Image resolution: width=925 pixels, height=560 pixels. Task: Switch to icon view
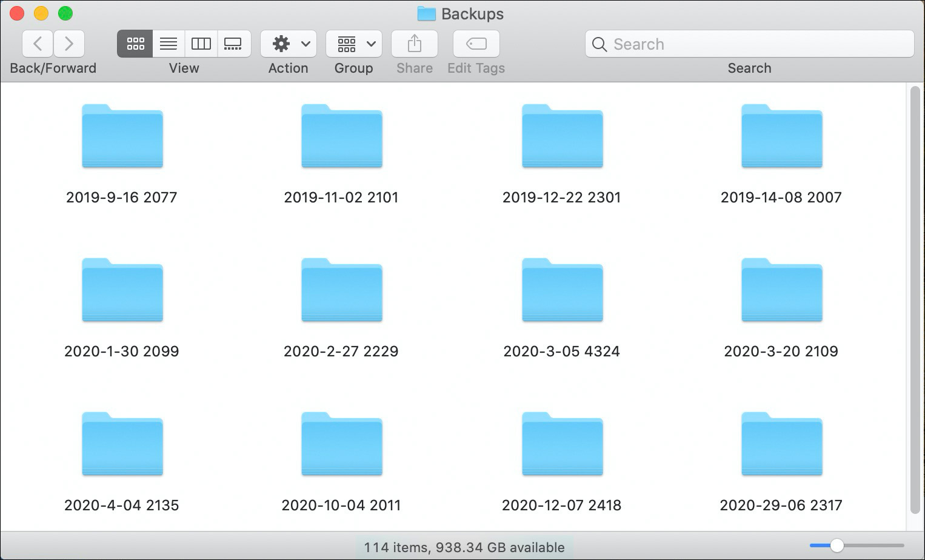[135, 43]
